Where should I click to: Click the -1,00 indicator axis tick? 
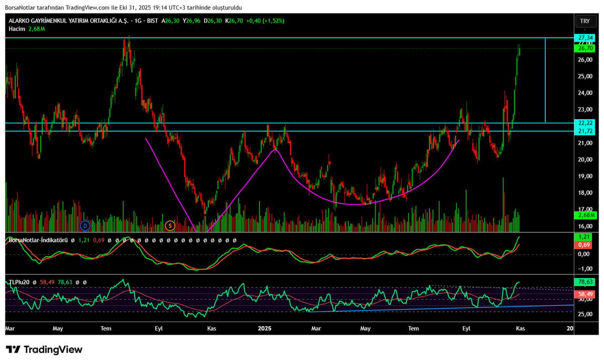point(584,268)
